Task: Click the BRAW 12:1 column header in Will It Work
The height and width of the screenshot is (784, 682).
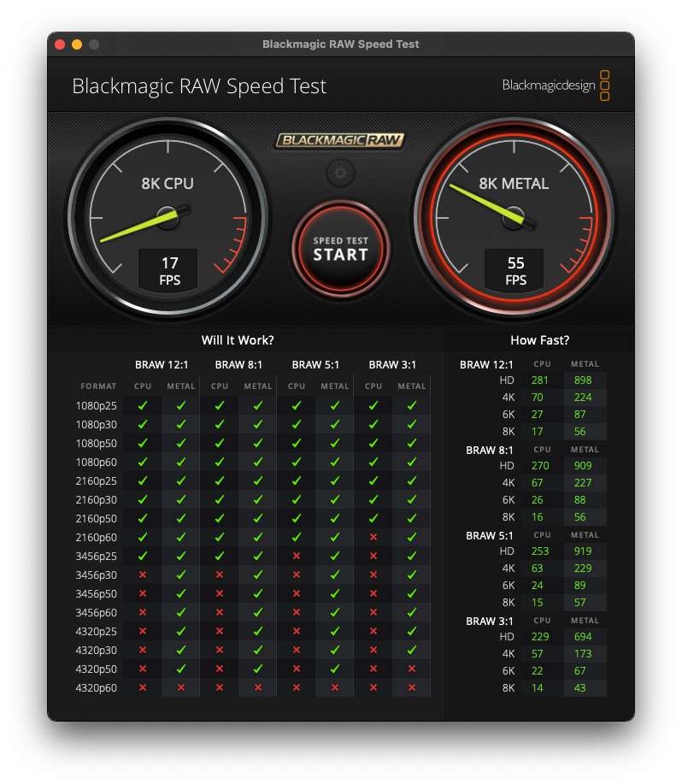Action: [x=162, y=364]
